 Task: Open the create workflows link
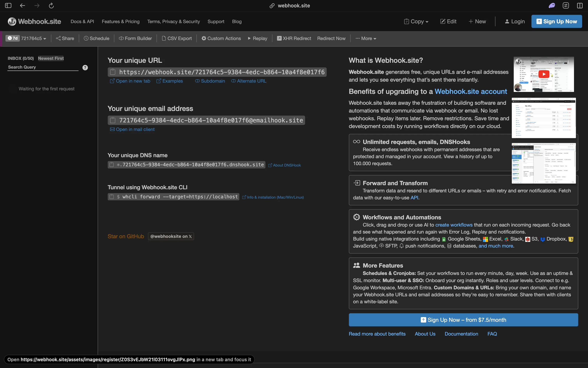click(x=454, y=225)
